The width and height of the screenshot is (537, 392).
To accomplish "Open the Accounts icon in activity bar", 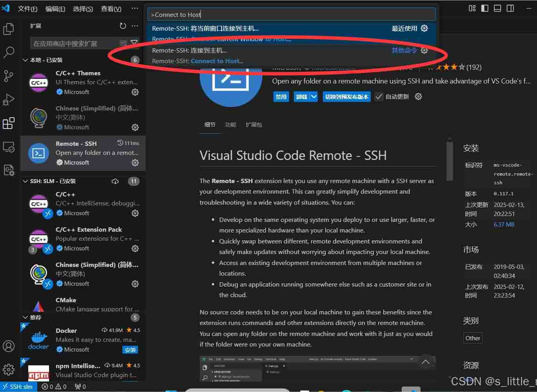I will 9,346.
